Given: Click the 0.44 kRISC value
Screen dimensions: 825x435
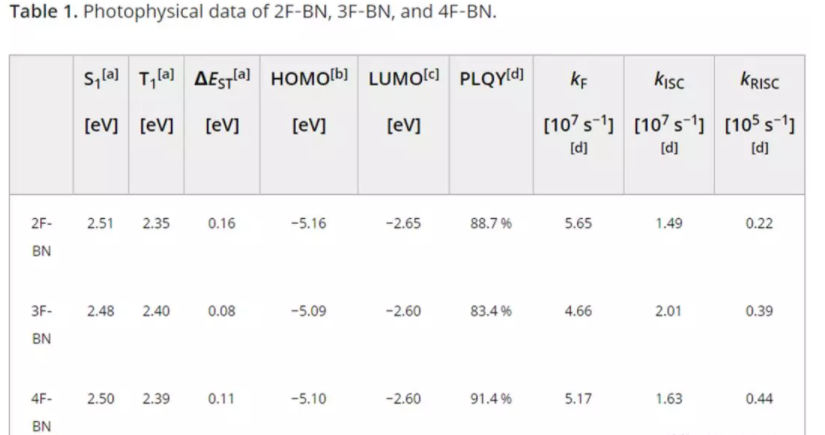Looking at the screenshot, I should (x=759, y=399).
